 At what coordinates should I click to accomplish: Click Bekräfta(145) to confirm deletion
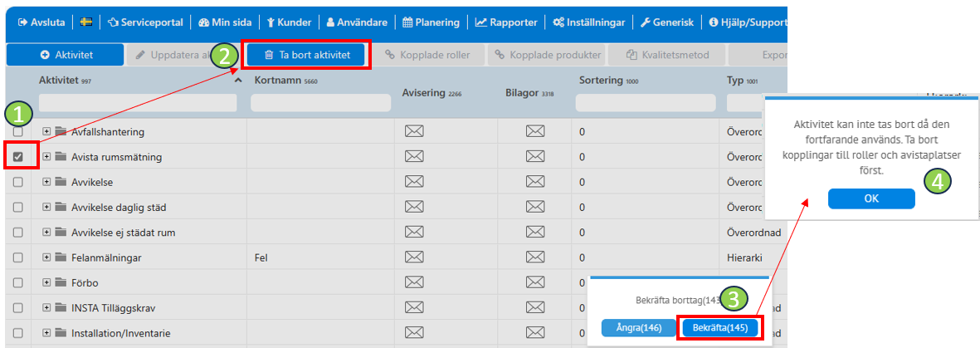720,328
